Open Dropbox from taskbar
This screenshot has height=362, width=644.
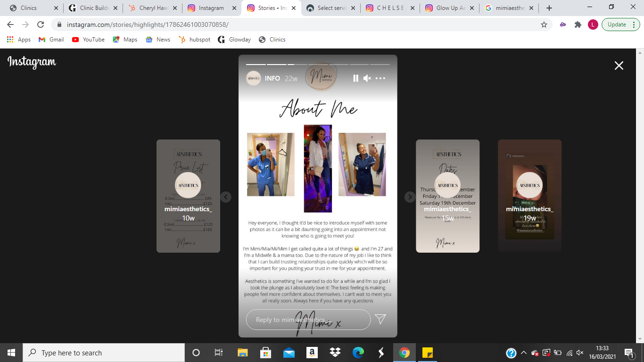pyautogui.click(x=335, y=353)
